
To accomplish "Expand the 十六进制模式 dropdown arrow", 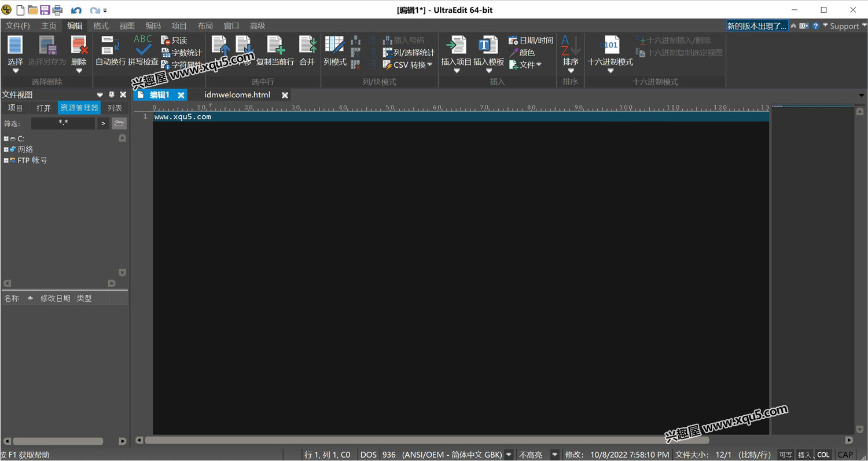I will point(610,71).
